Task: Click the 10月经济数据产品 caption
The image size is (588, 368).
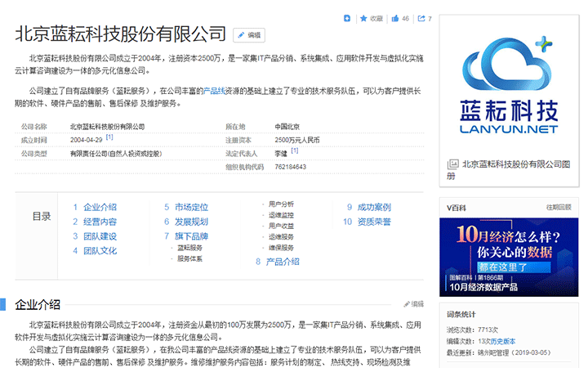Action: pyautogui.click(x=483, y=287)
